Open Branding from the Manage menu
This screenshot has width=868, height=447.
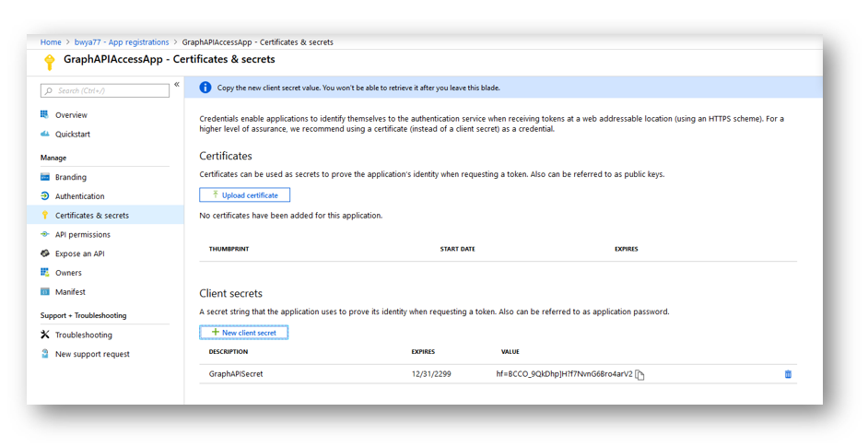(x=71, y=177)
